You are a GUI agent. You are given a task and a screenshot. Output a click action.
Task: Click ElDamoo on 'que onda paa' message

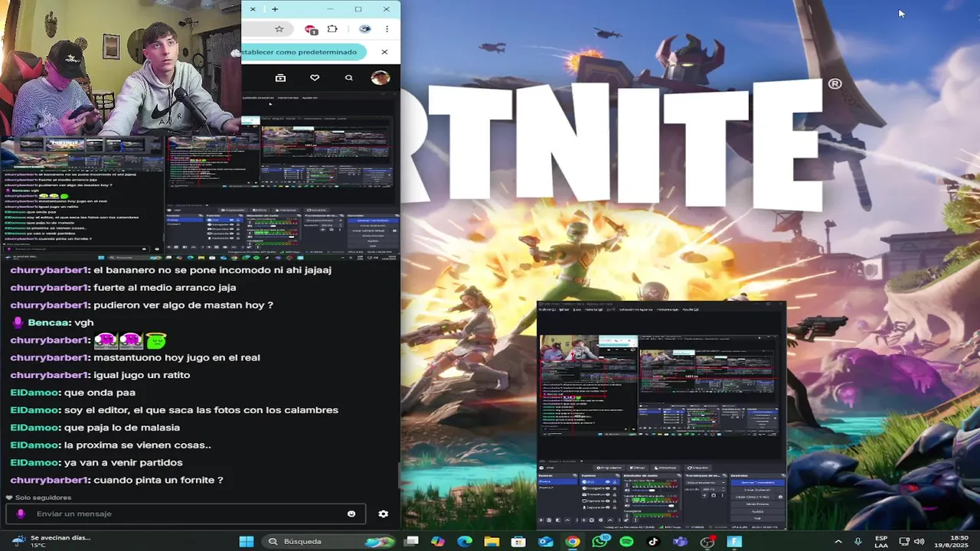tap(35, 393)
